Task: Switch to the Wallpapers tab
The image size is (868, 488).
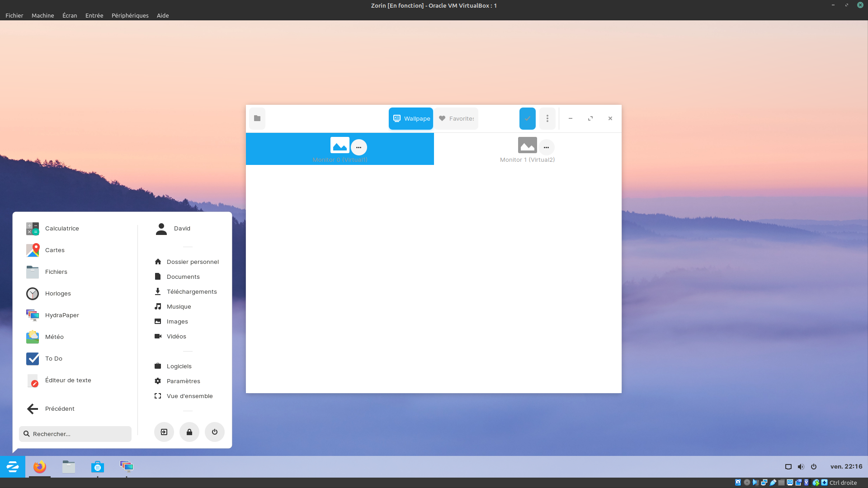Action: click(410, 118)
